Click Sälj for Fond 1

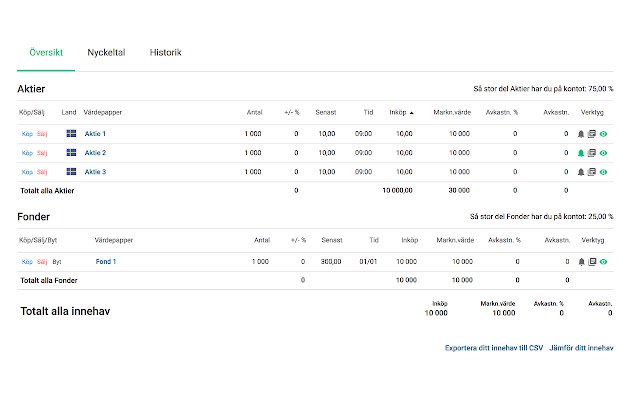(42, 262)
